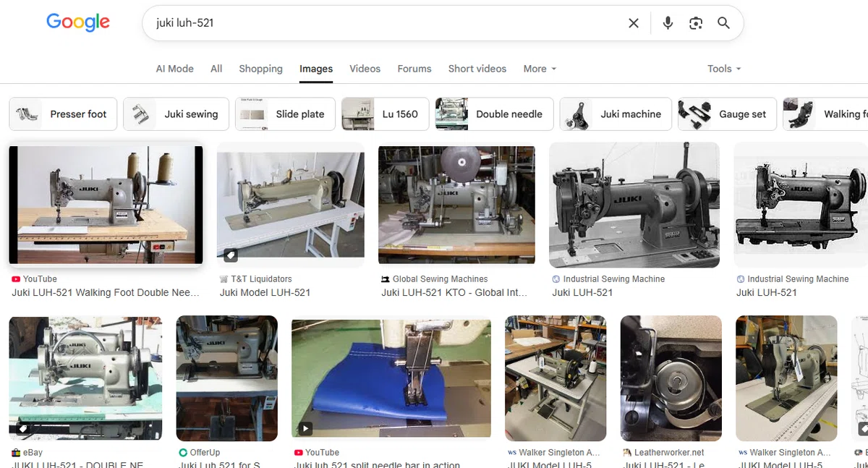Switch to the All results tab
868x468 pixels.
point(216,69)
